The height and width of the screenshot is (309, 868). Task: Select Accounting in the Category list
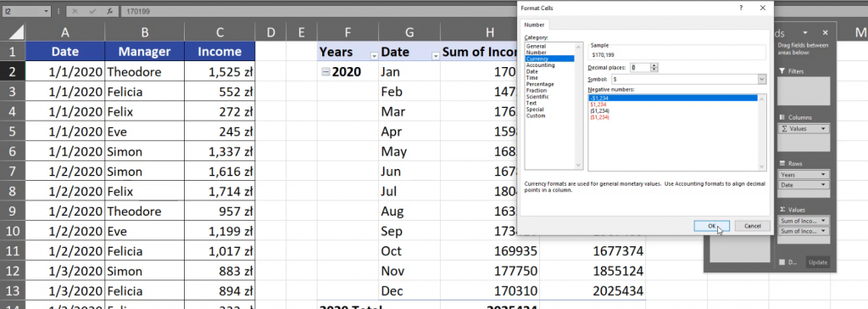540,65
